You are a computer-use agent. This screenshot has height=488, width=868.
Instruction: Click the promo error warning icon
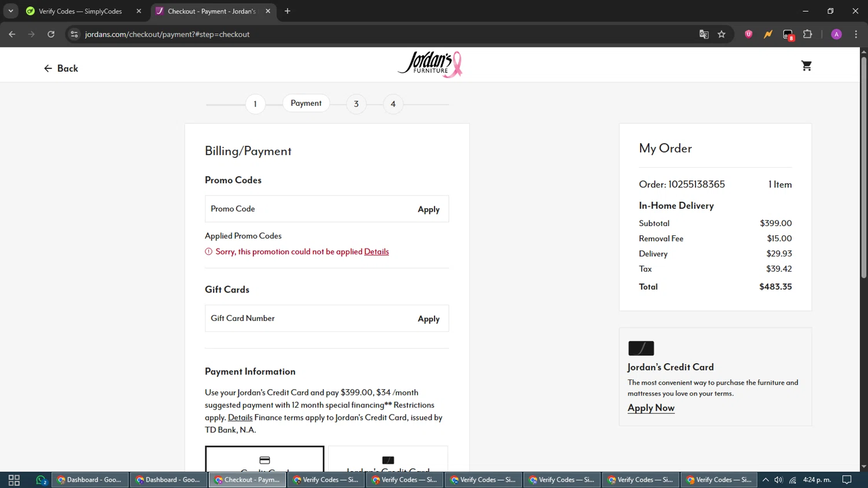(209, 252)
